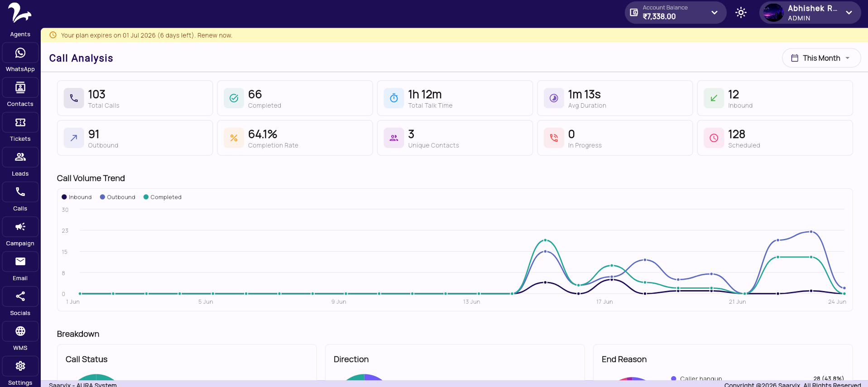Click the 66 Completed value

coord(255,94)
